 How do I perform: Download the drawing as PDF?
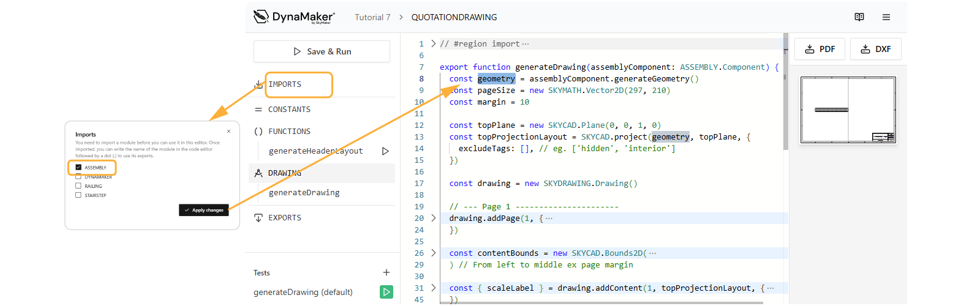pyautogui.click(x=820, y=49)
